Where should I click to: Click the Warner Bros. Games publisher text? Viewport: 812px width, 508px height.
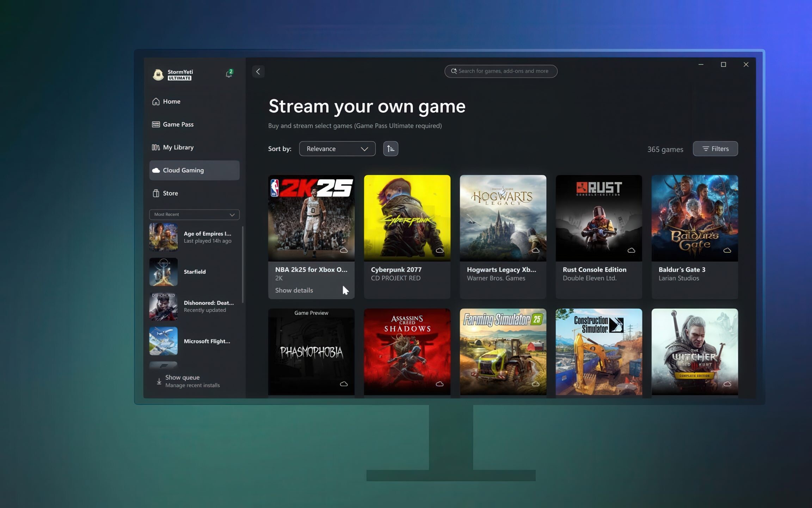coord(496,278)
